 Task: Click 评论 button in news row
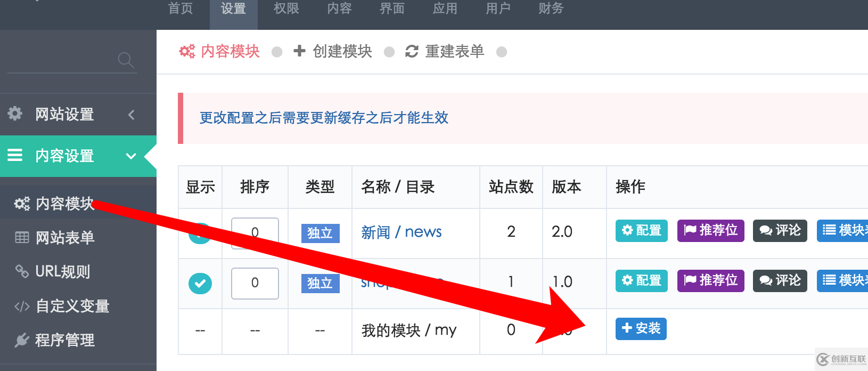coord(780,231)
